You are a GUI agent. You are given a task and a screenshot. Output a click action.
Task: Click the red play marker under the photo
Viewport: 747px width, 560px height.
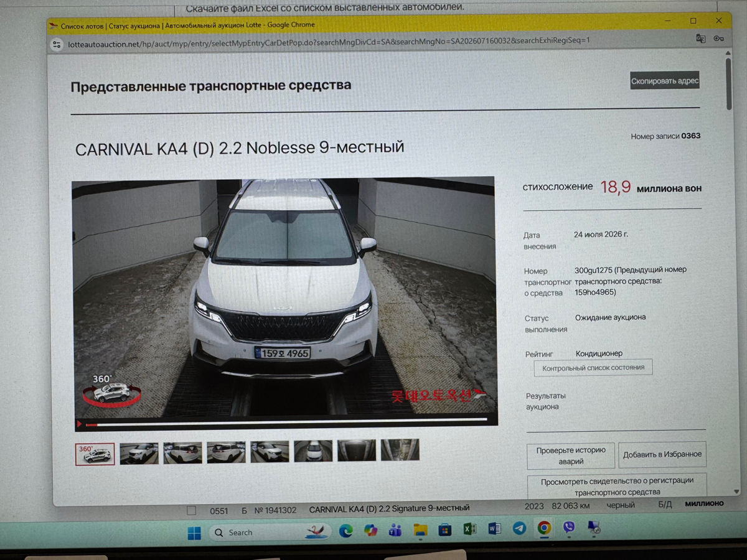pyautogui.click(x=80, y=424)
